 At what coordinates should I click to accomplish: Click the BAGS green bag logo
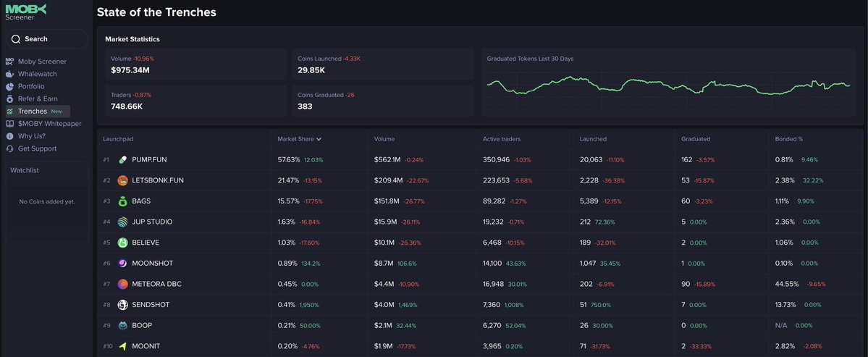coord(122,201)
